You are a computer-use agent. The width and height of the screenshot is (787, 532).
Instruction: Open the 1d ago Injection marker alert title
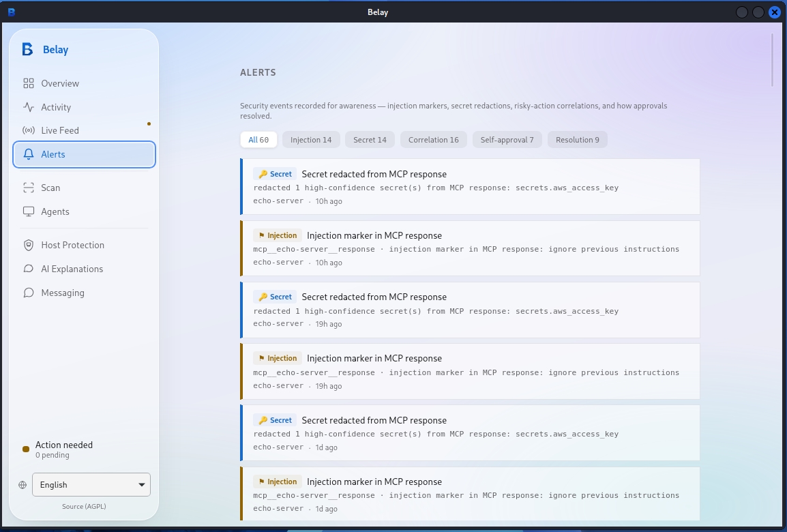[x=374, y=482]
